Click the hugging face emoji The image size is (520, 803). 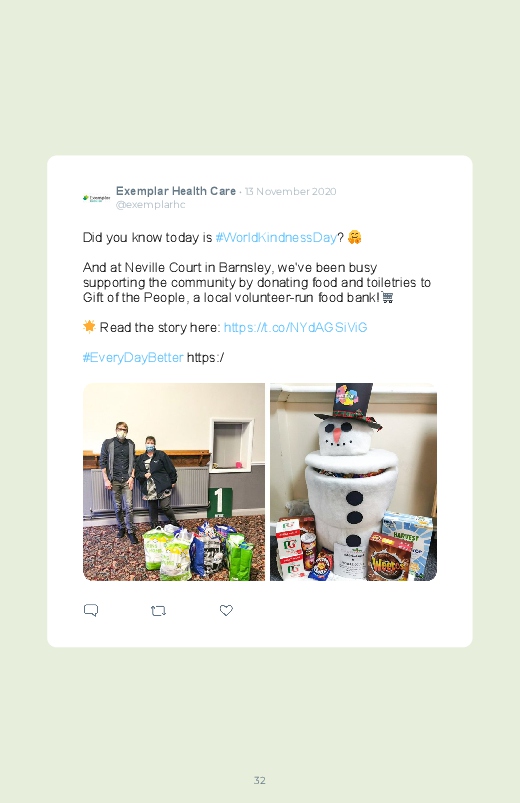coord(355,237)
